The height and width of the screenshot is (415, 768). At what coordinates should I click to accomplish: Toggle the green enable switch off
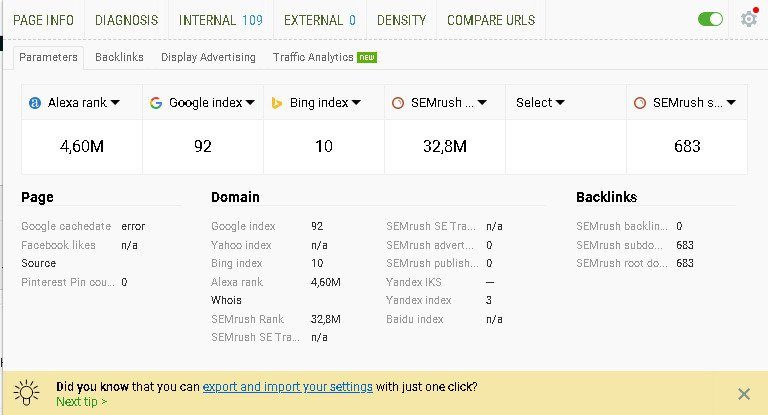(711, 20)
